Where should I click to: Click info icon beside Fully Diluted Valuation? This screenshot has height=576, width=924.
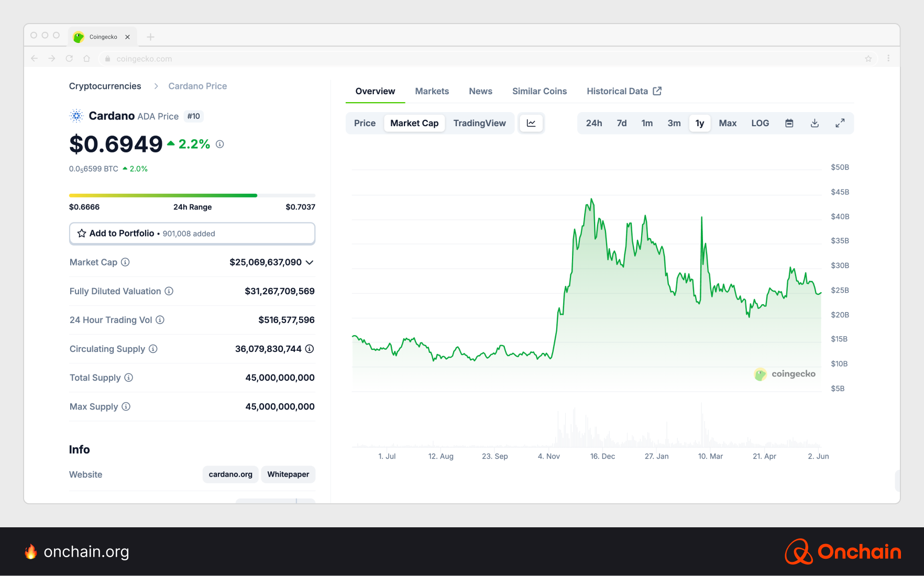[x=169, y=291]
